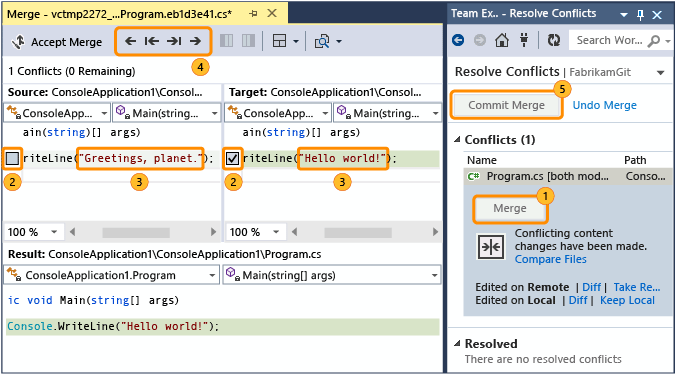The width and height of the screenshot is (675, 374).
Task: Collapse the Conflicts (1) section
Action: click(x=458, y=139)
